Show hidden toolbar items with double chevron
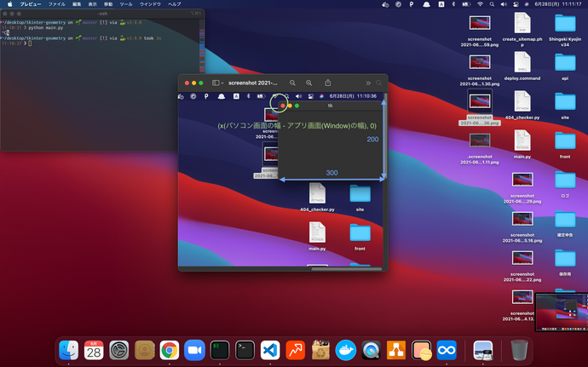 pos(368,83)
